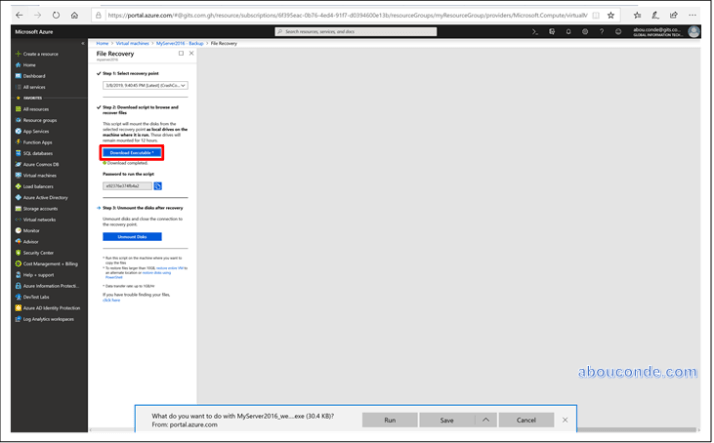This screenshot has height=443, width=714.
Task: Copy the script password with copy icon
Action: point(158,186)
